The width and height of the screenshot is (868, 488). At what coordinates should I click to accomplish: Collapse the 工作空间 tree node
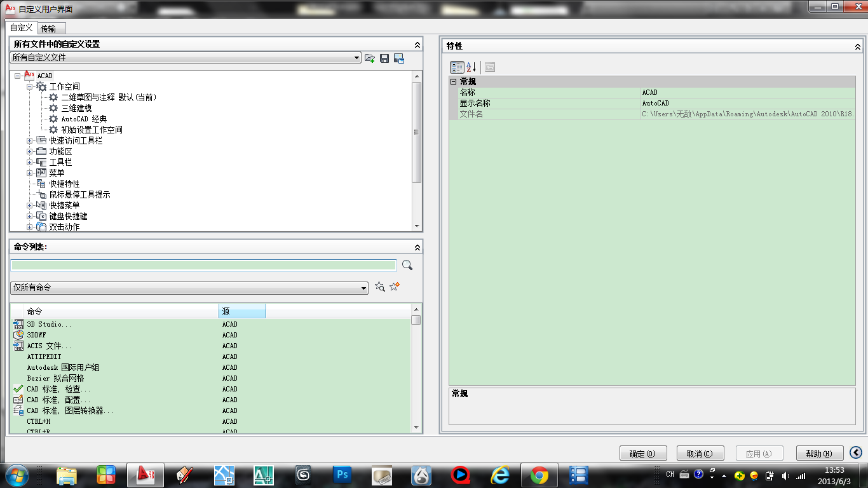pos(29,86)
